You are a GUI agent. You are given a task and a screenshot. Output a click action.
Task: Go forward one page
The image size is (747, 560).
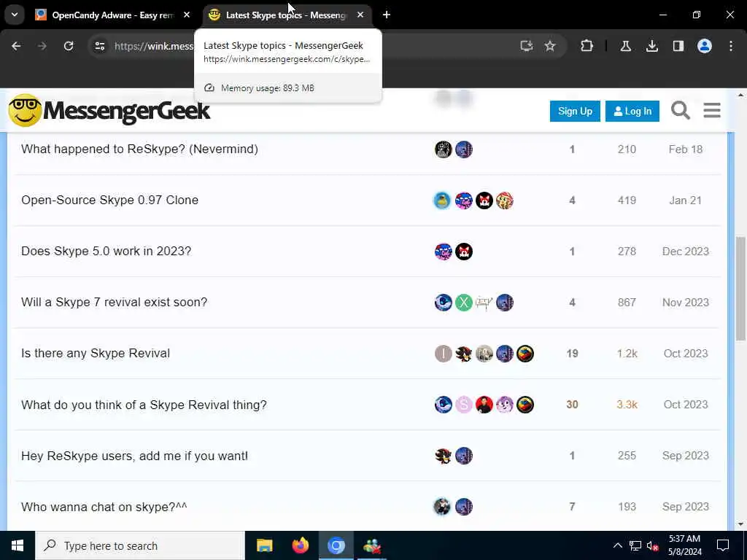tap(42, 46)
